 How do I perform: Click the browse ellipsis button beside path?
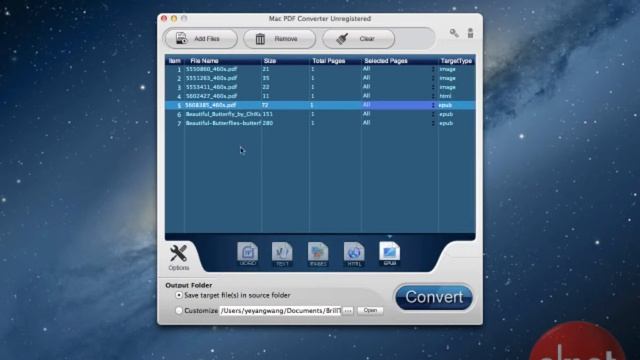(x=348, y=311)
